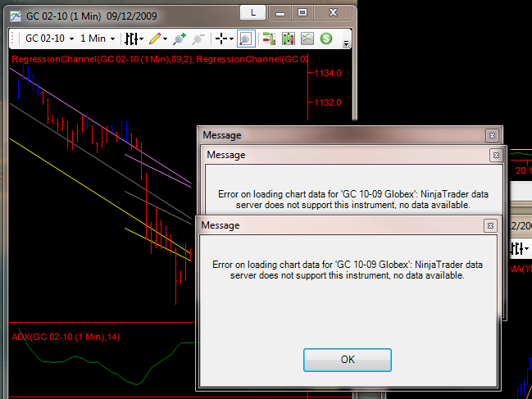
Task: Expand the pencil drawing tools arrow
Action: pos(165,39)
